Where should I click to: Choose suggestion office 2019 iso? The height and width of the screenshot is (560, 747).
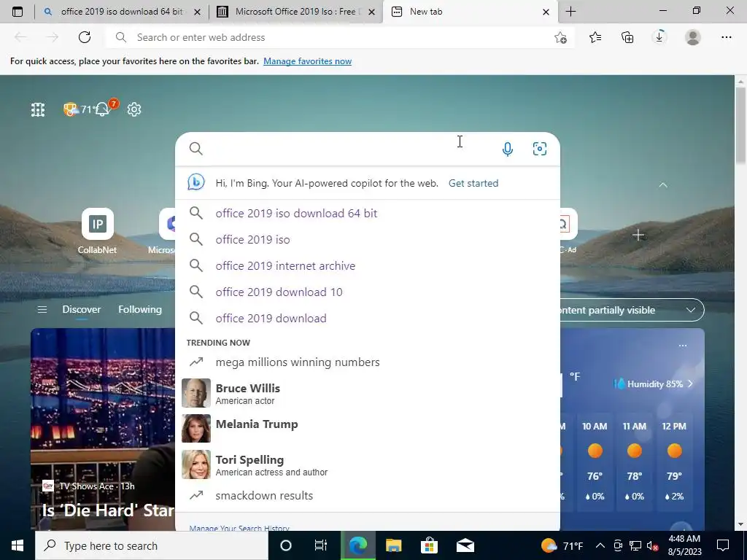coord(368,239)
